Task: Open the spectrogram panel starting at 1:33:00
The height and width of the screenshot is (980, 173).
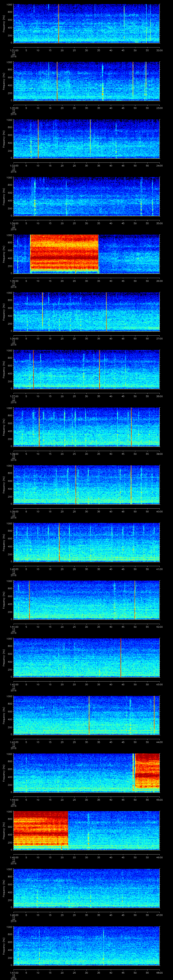Action: (87, 139)
